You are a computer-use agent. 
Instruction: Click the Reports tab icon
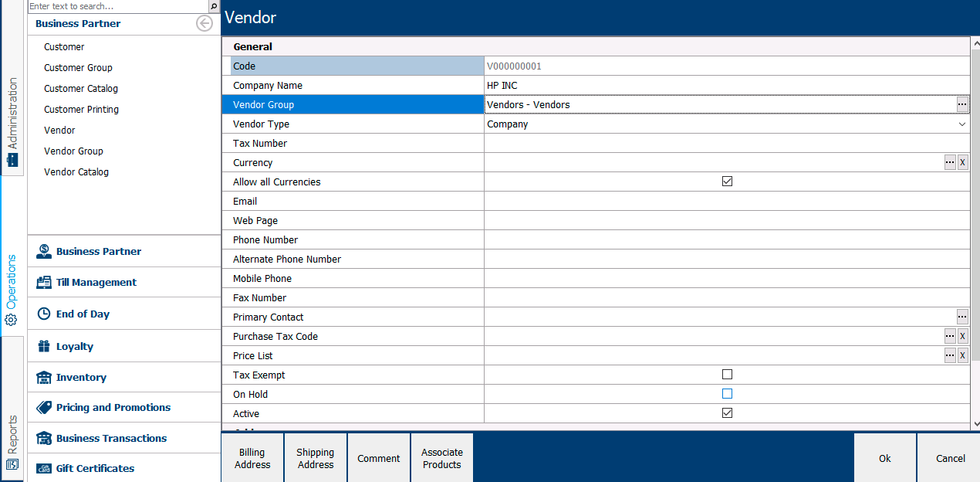tap(12, 464)
